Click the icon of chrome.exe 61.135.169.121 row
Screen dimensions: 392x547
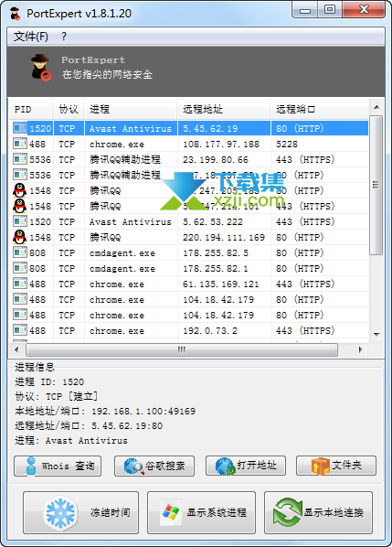(x=20, y=284)
